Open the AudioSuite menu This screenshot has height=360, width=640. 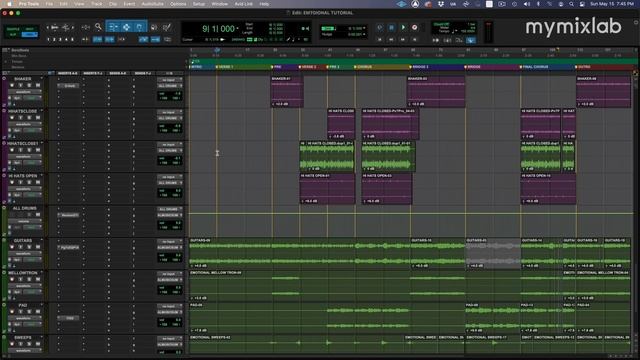click(x=152, y=4)
